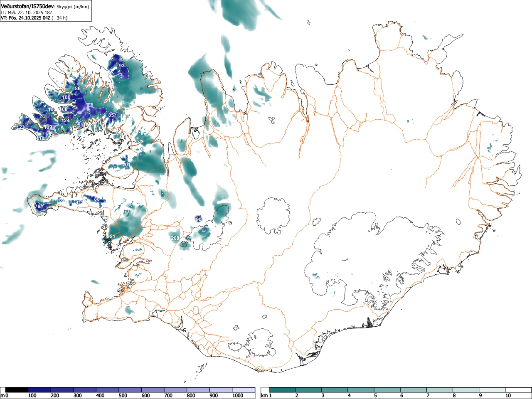Click the 5–6 km legend swatch
Viewport: 532px width, 399px height.
(387, 390)
